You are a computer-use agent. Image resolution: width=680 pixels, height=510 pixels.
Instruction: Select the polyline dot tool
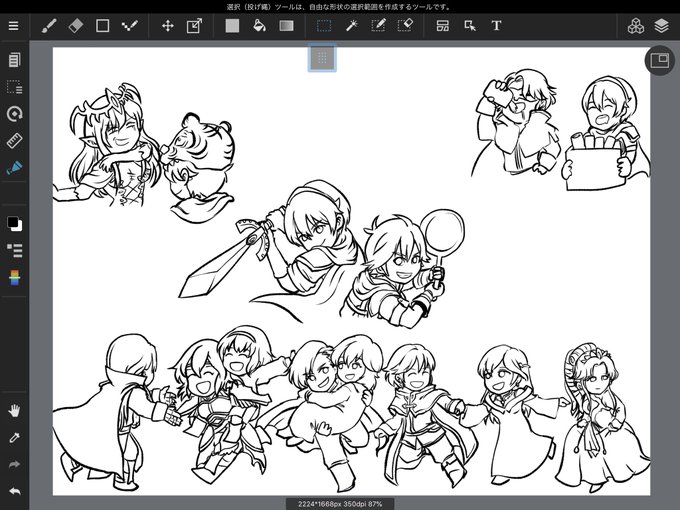click(x=129, y=26)
